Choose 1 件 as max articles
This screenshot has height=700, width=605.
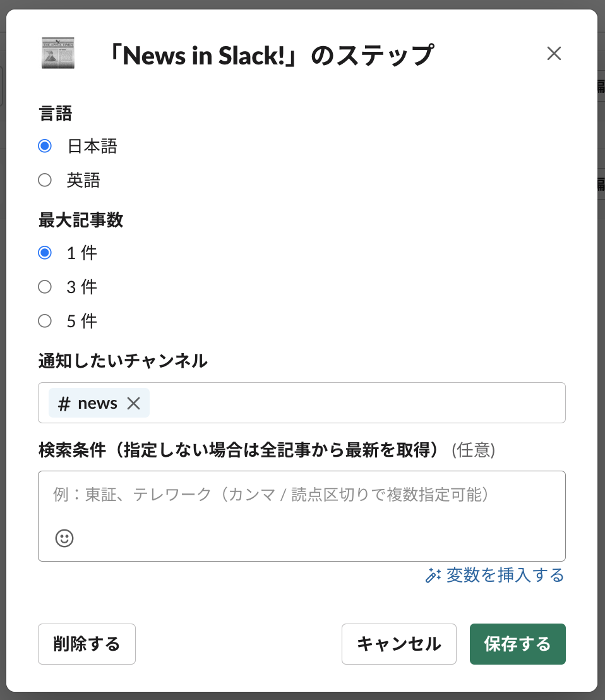(x=45, y=253)
